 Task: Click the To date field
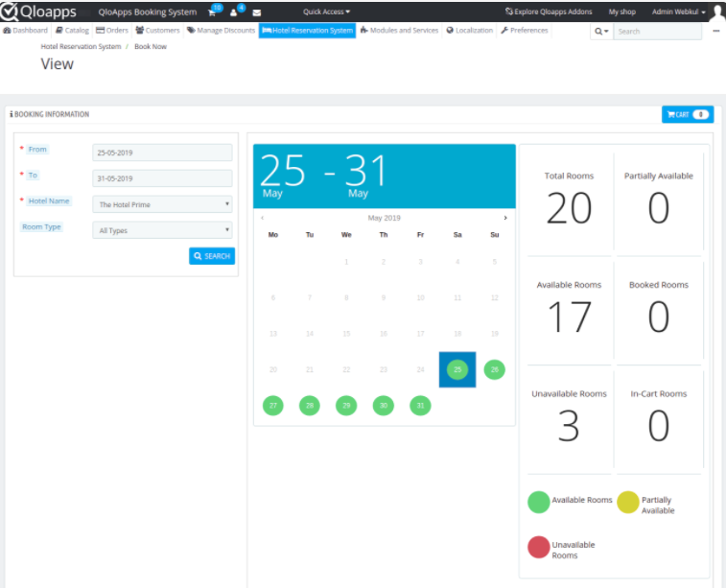162,178
